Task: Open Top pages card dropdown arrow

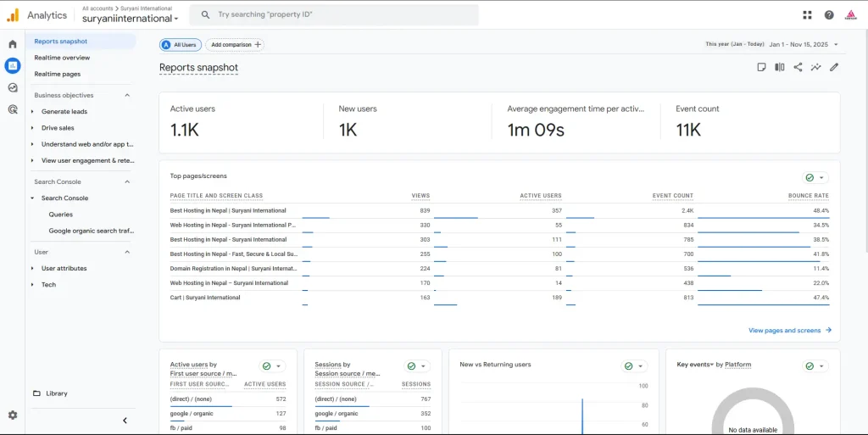Action: (821, 178)
